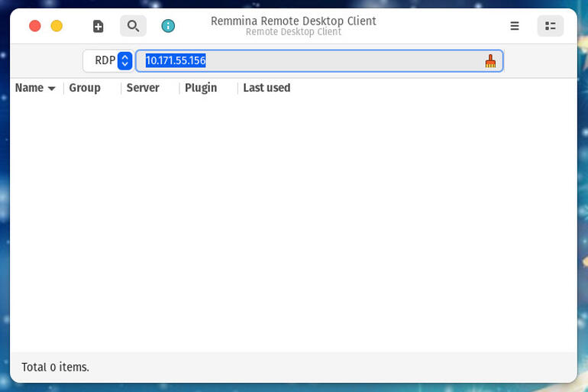Screen dimensions: 588x392
Task: Sort by Server column header
Action: click(150, 88)
